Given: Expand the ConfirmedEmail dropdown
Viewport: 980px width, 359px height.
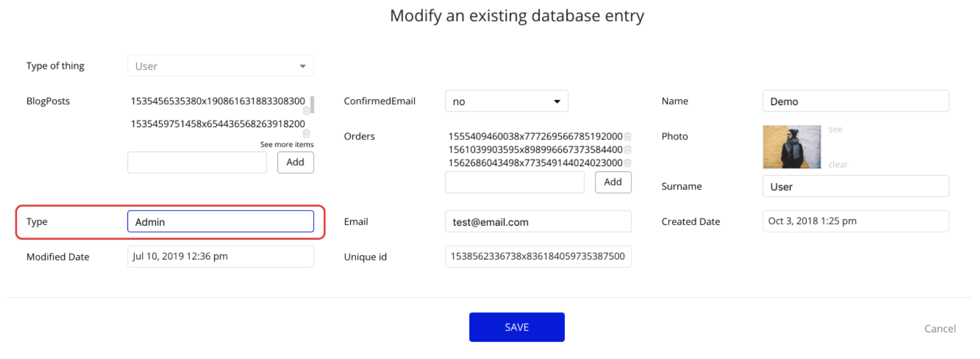Looking at the screenshot, I should coord(506,101).
